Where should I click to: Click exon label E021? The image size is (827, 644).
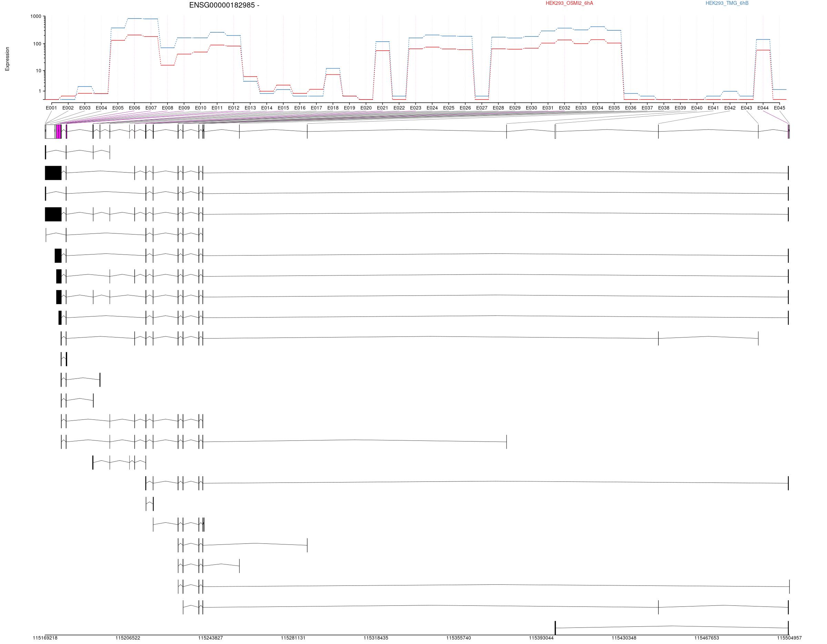pos(382,108)
